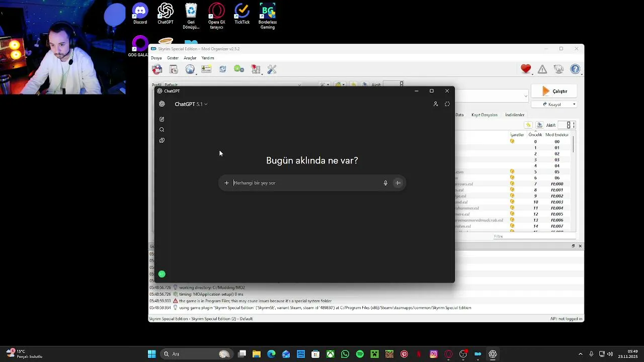Image resolution: width=644 pixels, height=362 pixels.
Task: Click the ChatGPT logo sidebar icon
Action: tap(162, 104)
